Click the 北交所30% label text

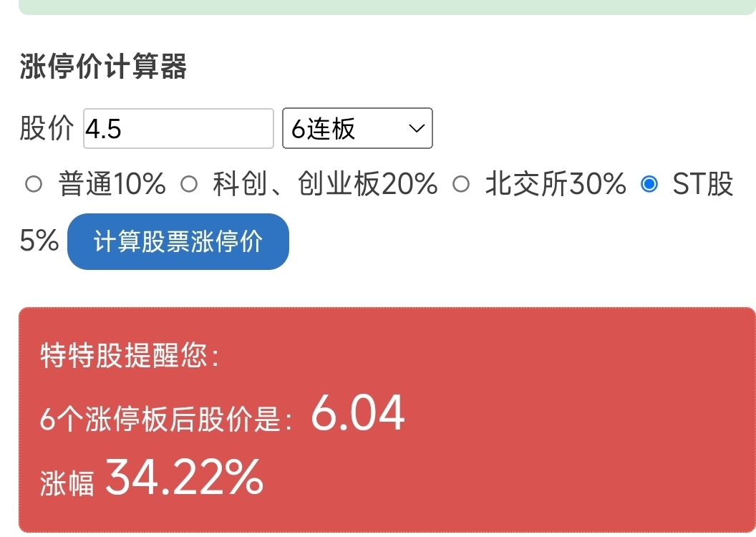click(x=556, y=184)
